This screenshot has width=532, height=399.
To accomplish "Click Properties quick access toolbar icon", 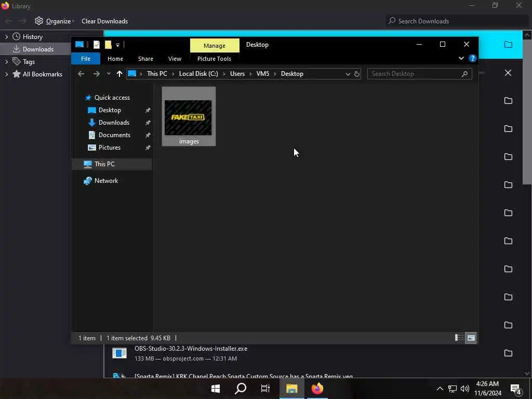I will 97,45.
